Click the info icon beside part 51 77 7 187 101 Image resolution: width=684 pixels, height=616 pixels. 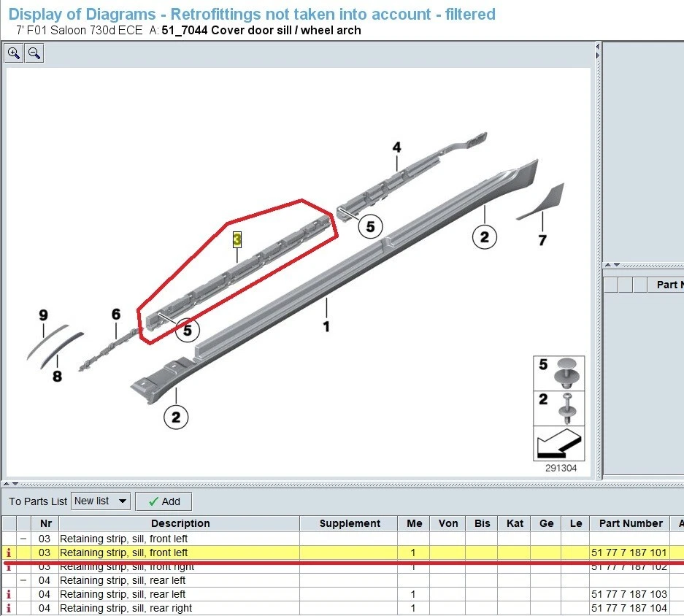(x=8, y=553)
